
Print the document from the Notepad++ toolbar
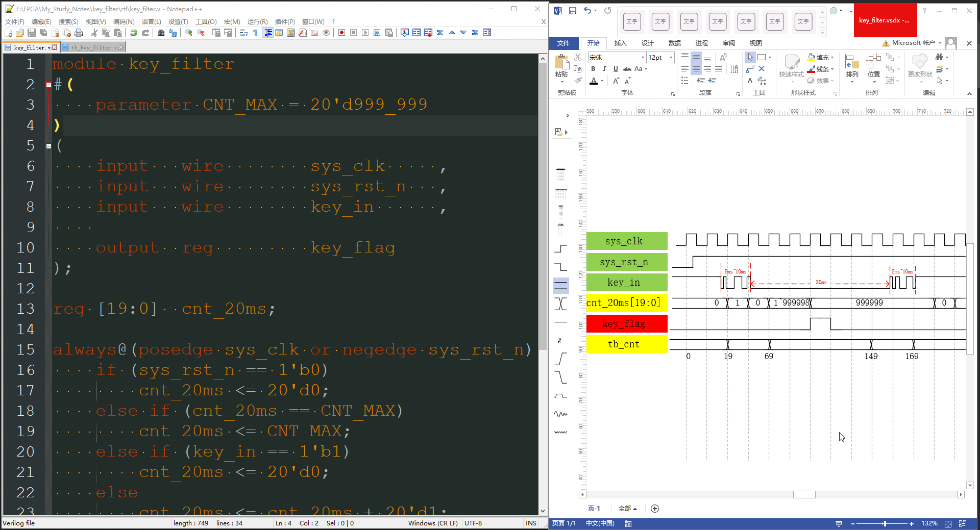79,33
